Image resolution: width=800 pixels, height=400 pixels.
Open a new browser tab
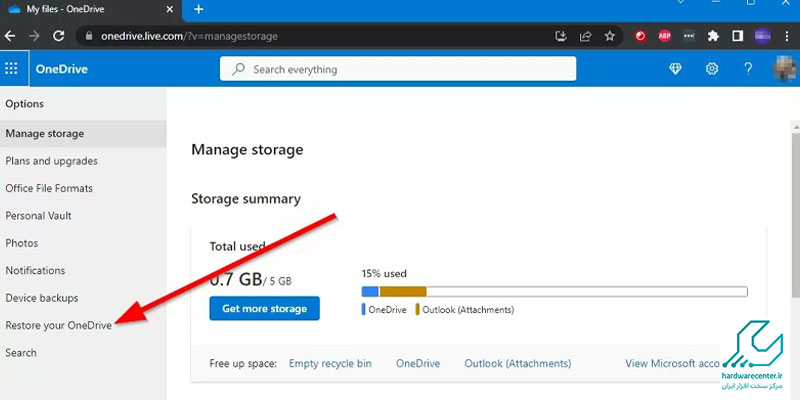tap(198, 9)
